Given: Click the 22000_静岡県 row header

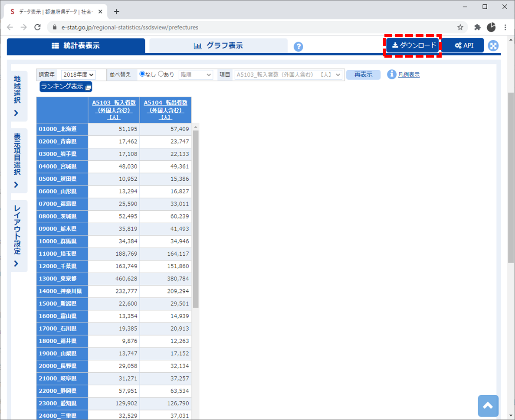Looking at the screenshot, I should tap(62, 391).
